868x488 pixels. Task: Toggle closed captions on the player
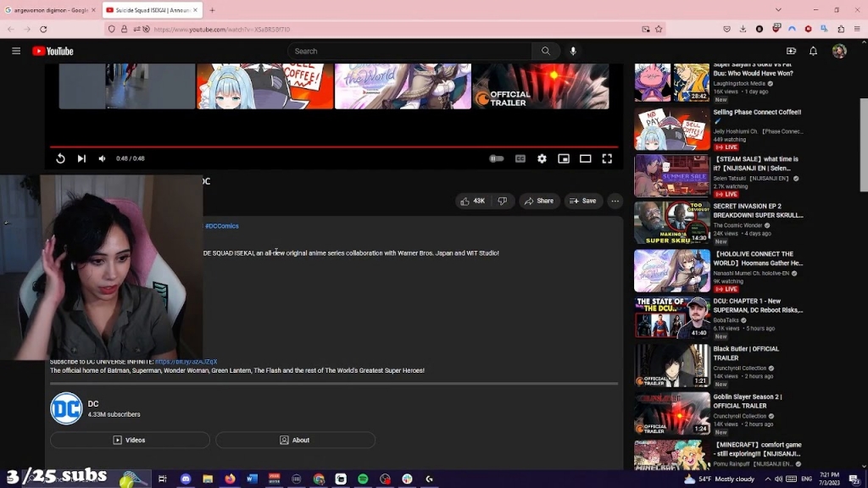[x=520, y=158]
